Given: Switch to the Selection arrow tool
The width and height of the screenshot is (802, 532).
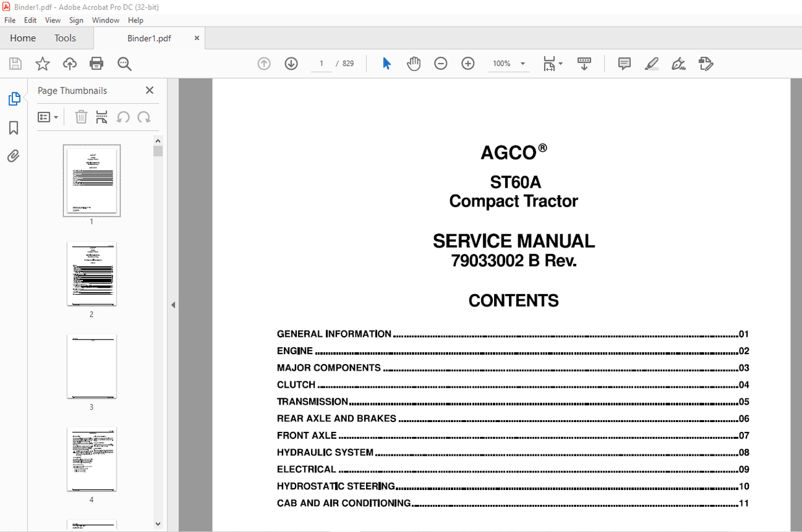Looking at the screenshot, I should pos(386,63).
